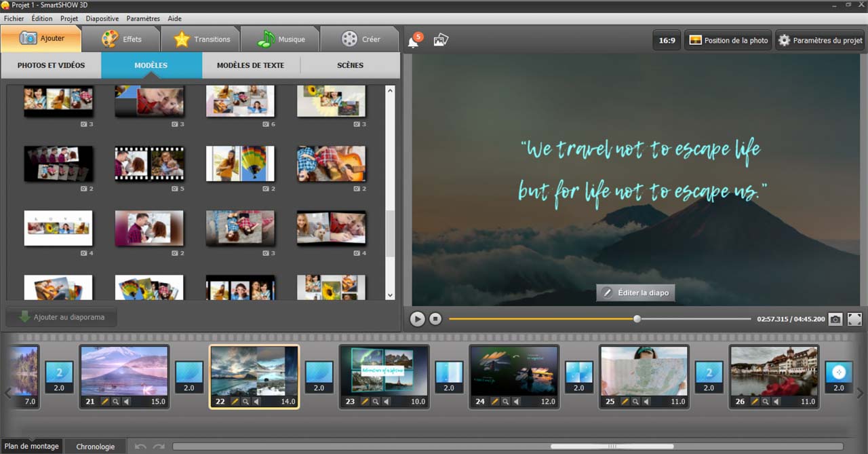Open the Projet menu

click(69, 18)
